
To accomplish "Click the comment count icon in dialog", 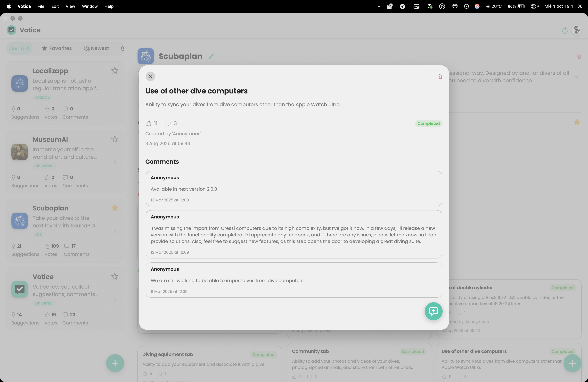I will coord(168,123).
